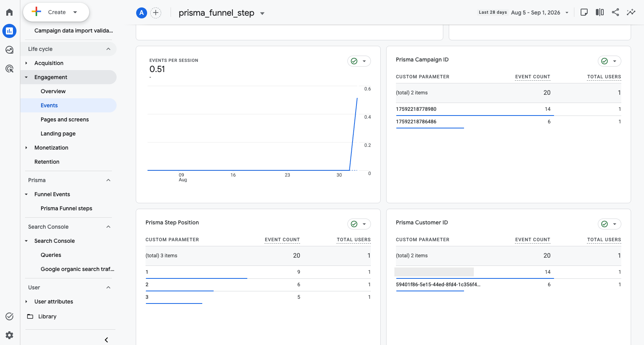
Task: Open the Engagement Overview report
Action: tap(53, 91)
